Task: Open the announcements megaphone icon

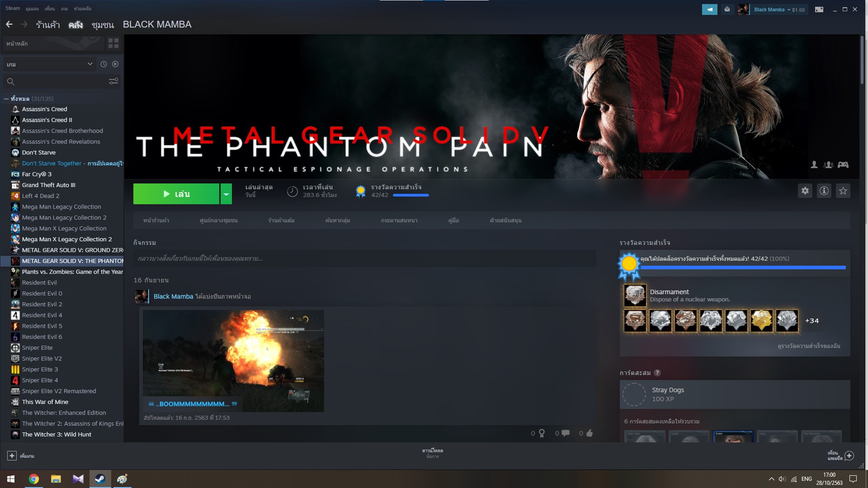Action: [x=709, y=9]
